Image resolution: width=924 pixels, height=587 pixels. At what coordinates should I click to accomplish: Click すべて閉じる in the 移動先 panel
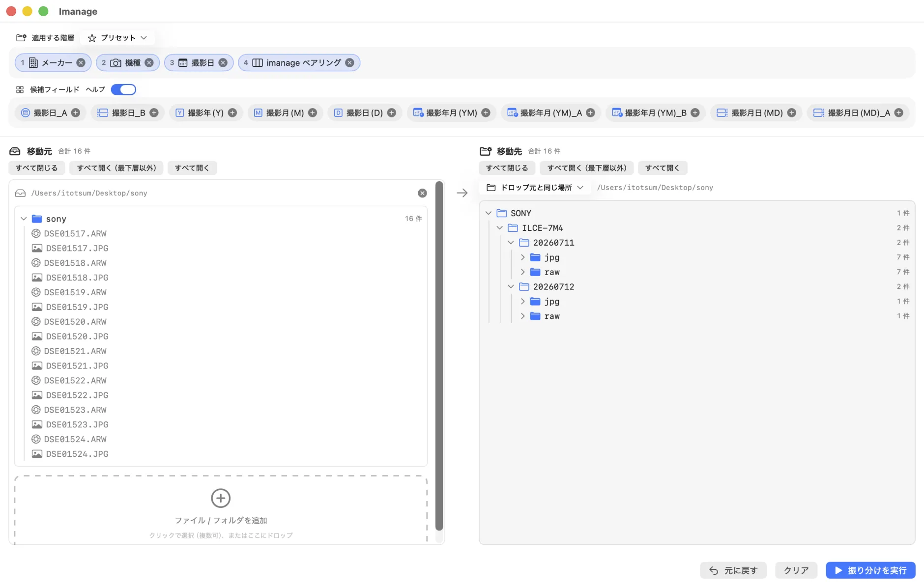pyautogui.click(x=507, y=168)
